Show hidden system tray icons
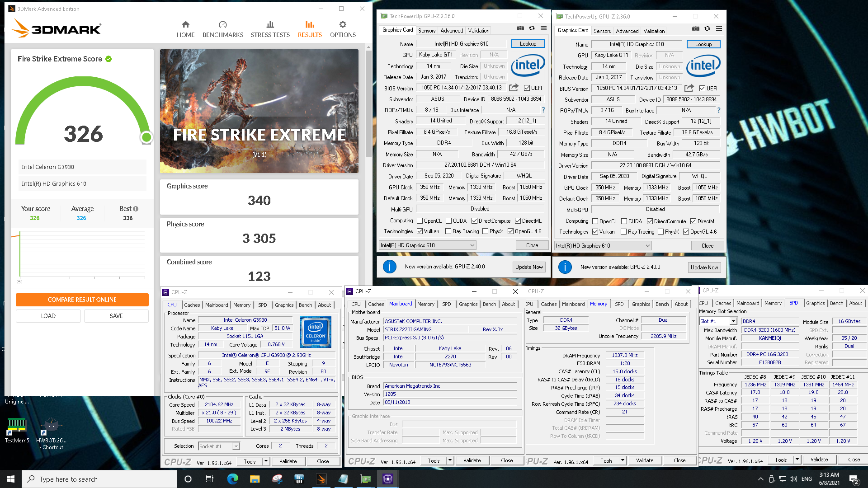The image size is (868, 488). tap(760, 479)
